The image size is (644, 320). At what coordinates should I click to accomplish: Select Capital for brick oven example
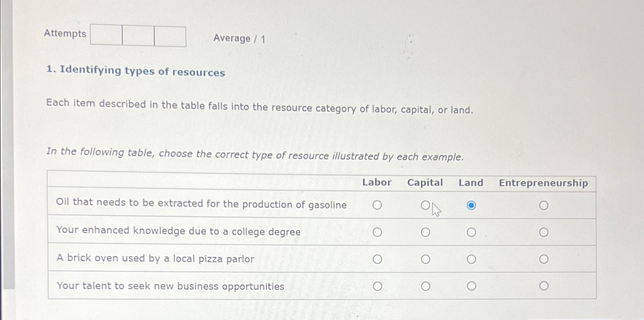425,259
